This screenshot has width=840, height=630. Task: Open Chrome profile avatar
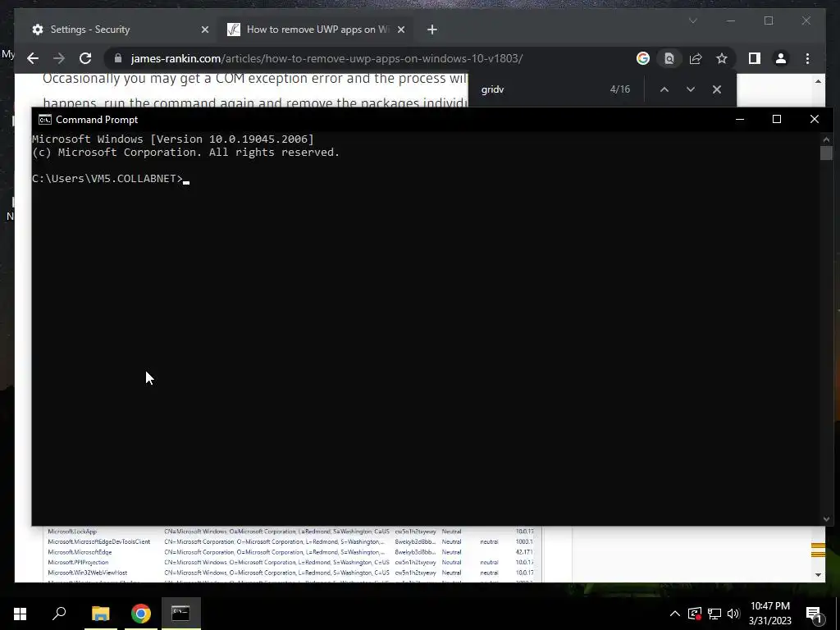click(781, 58)
